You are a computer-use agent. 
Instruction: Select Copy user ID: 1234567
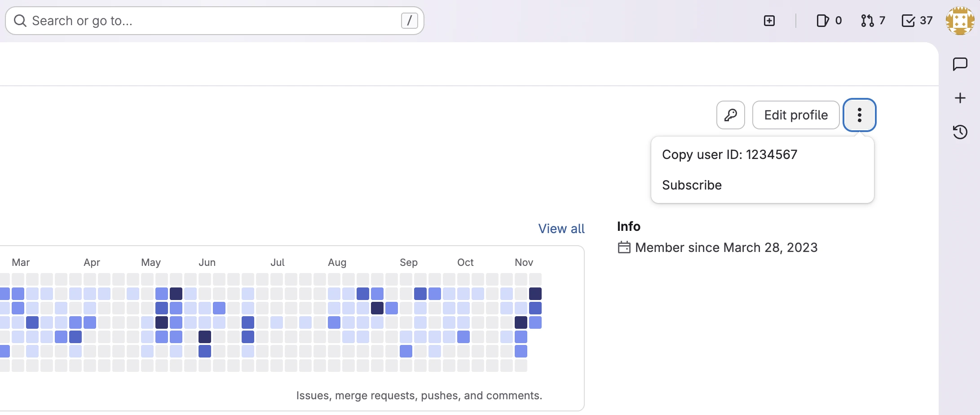[x=729, y=155]
